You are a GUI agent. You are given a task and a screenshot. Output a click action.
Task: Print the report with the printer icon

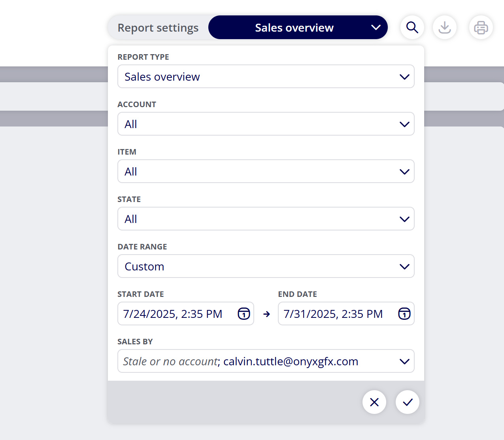click(x=481, y=27)
